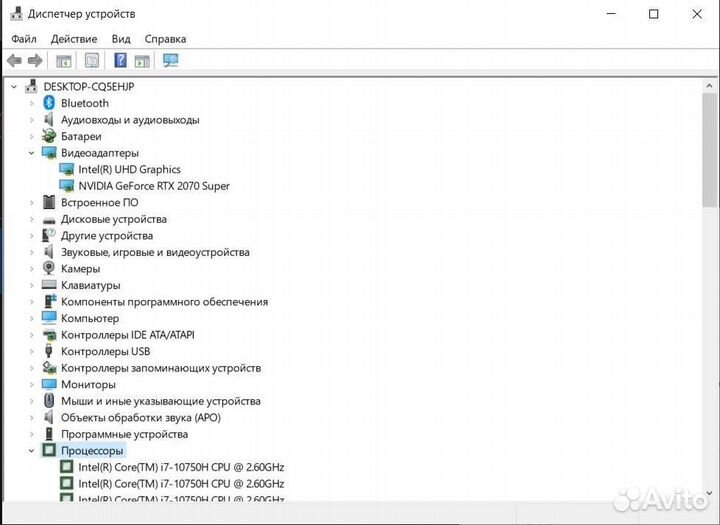Select NVIDIA GeForce RTX 2070 Super label
This screenshot has width=720, height=525.
[x=154, y=186]
